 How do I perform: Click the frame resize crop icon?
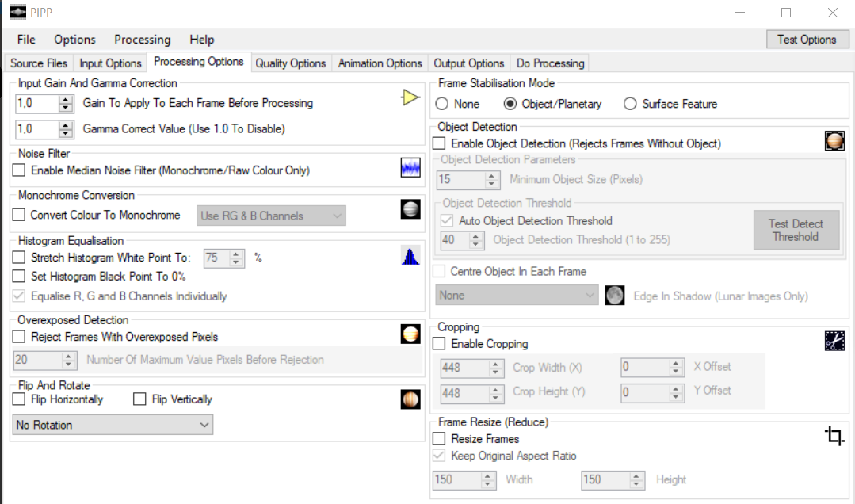coord(834,436)
